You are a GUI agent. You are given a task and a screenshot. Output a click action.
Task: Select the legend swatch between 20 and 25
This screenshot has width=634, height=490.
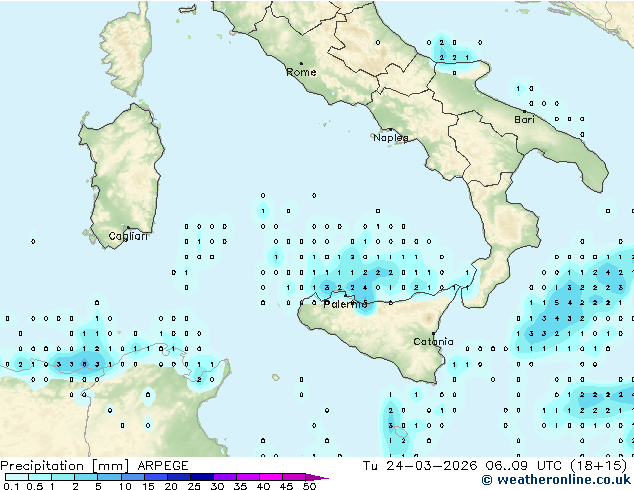click(179, 477)
